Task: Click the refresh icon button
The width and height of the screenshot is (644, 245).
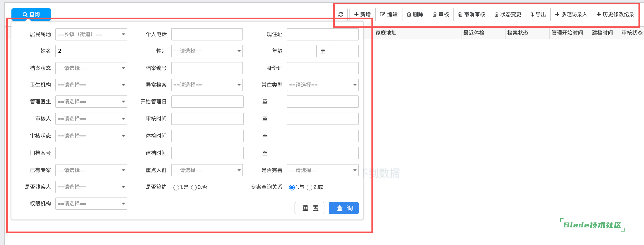Action: click(340, 15)
